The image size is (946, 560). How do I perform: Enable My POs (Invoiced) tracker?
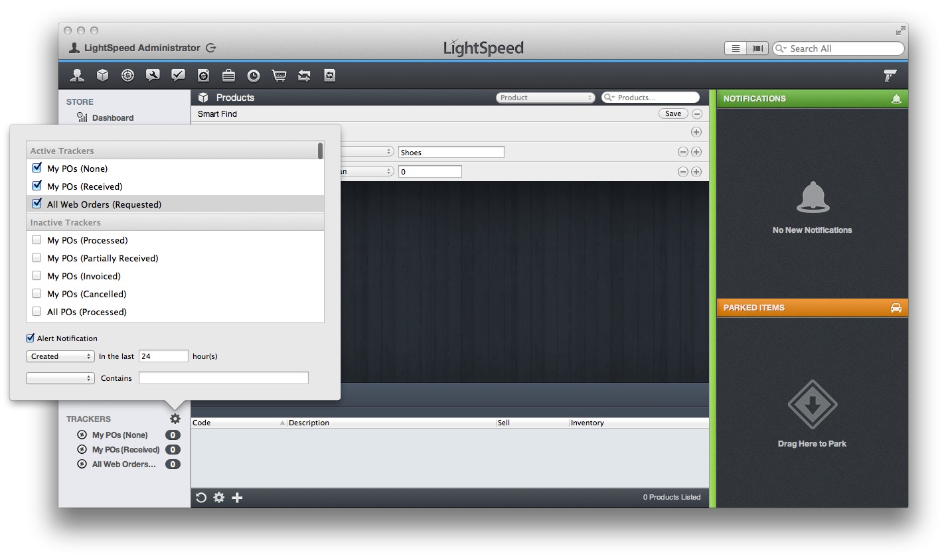click(x=37, y=275)
